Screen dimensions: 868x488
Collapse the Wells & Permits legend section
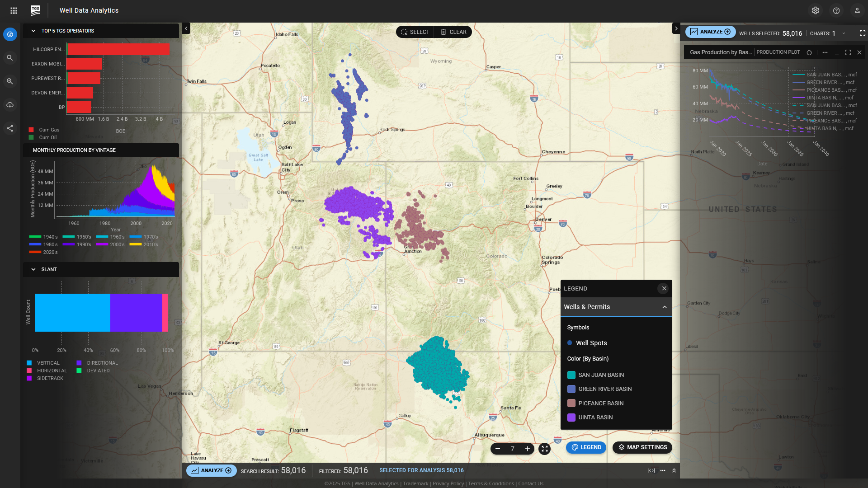tap(664, 307)
